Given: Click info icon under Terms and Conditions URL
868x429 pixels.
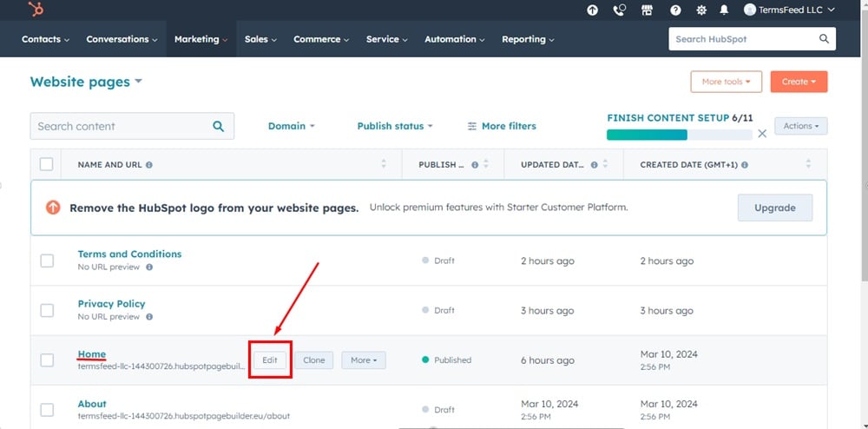Looking at the screenshot, I should [149, 267].
